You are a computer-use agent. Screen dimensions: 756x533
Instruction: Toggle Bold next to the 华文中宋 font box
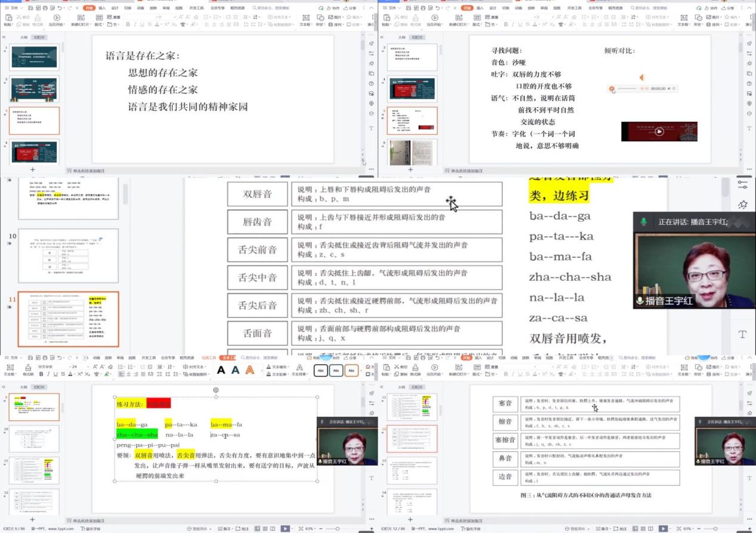(41, 374)
